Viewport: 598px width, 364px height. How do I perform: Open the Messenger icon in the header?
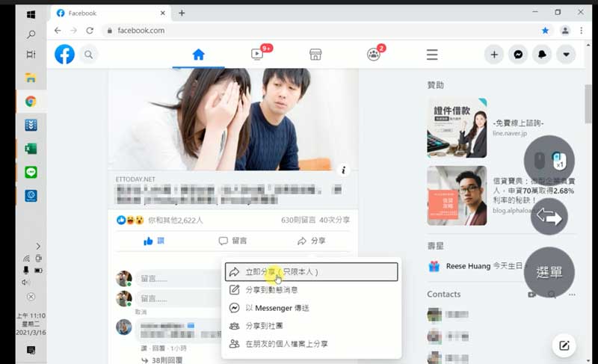[x=517, y=55]
